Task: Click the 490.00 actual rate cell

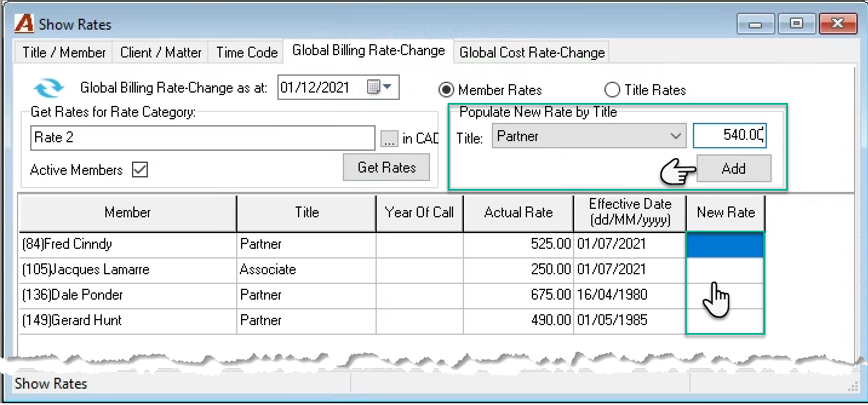Action: click(x=518, y=321)
